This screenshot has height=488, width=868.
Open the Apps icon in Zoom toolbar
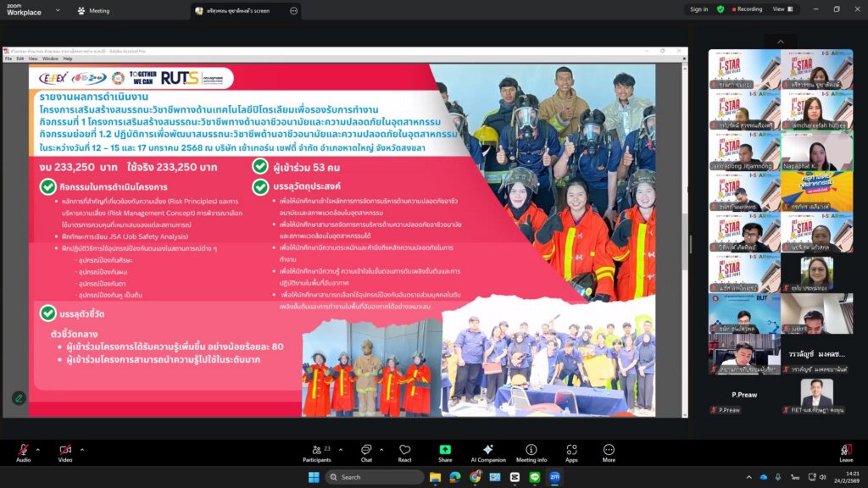tap(571, 451)
